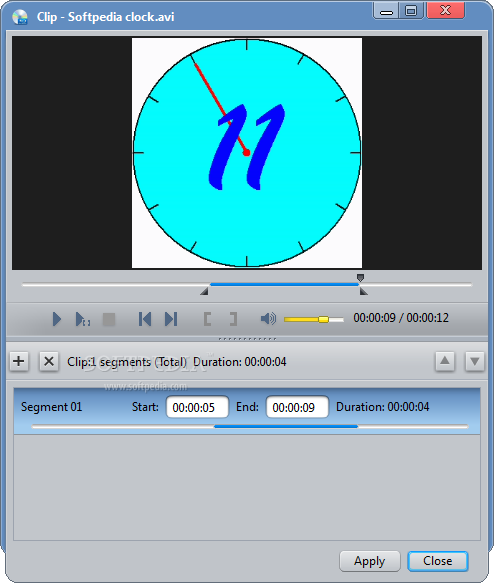Minimize the Clip window
This screenshot has width=494, height=583.
[x=386, y=11]
